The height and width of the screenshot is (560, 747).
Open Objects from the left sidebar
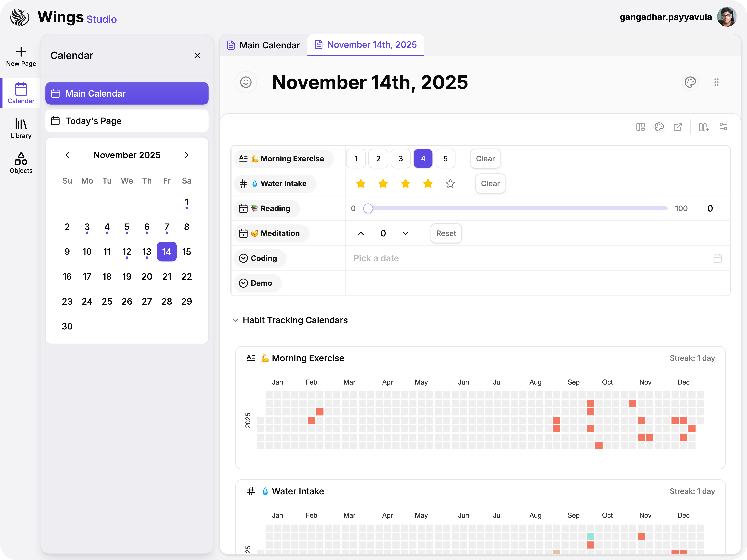coord(21,163)
